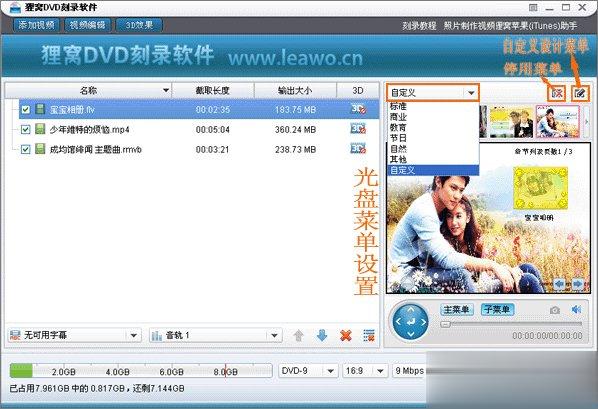Toggle checkbox for 少年维特的烦恼.mp4
Image resolution: width=598 pixels, height=409 pixels.
tap(26, 130)
